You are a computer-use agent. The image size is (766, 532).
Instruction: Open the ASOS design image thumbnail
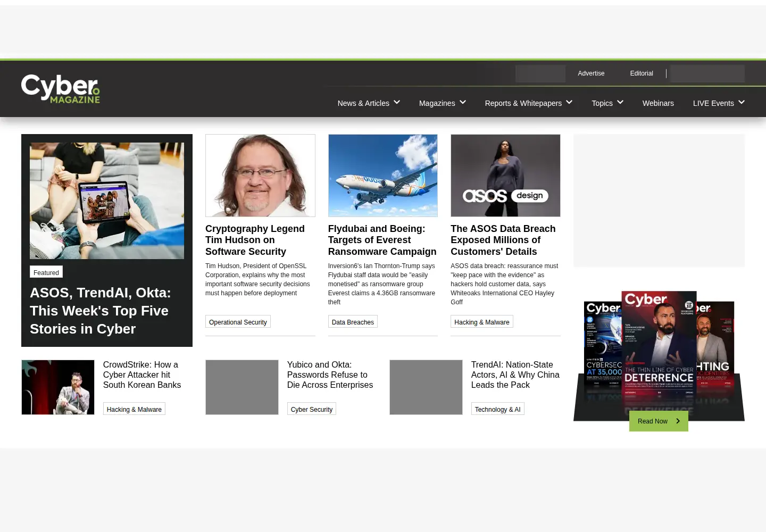tap(505, 176)
